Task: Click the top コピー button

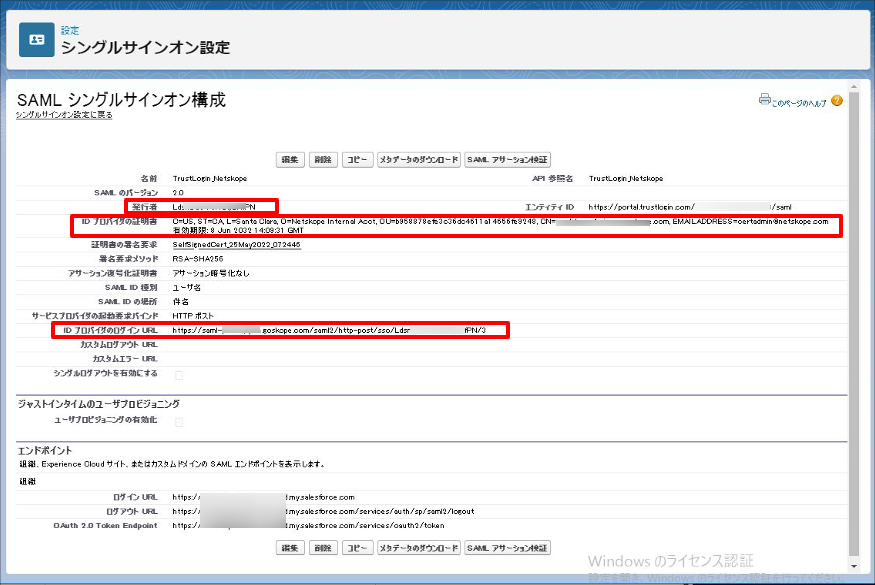Action: coord(357,160)
